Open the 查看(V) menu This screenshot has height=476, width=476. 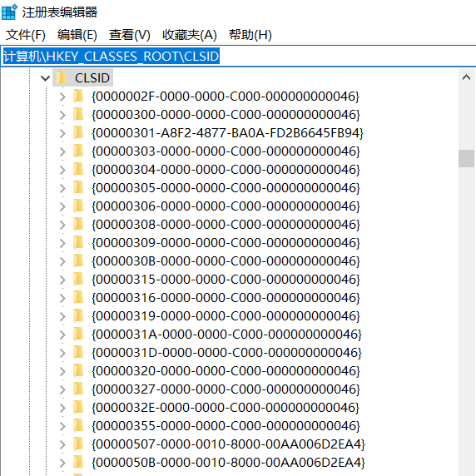pyautogui.click(x=130, y=35)
